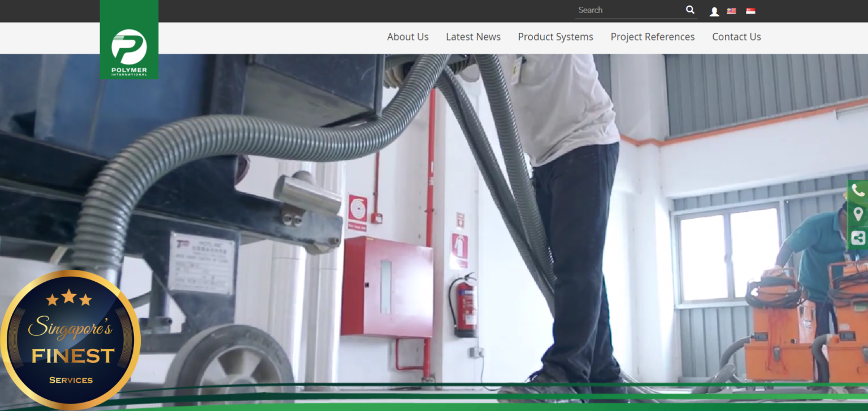Navigate to Contact Us page

coord(736,37)
